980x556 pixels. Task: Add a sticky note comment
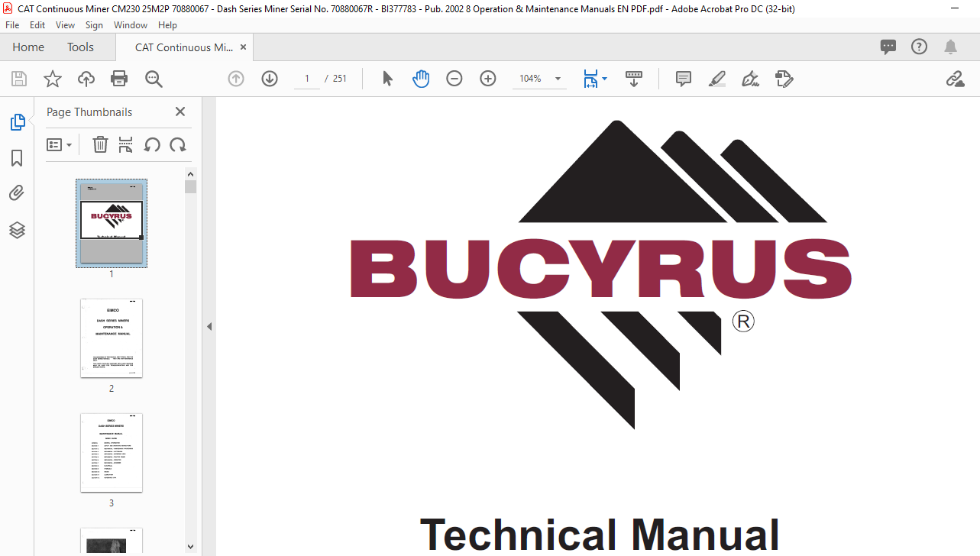[684, 79]
